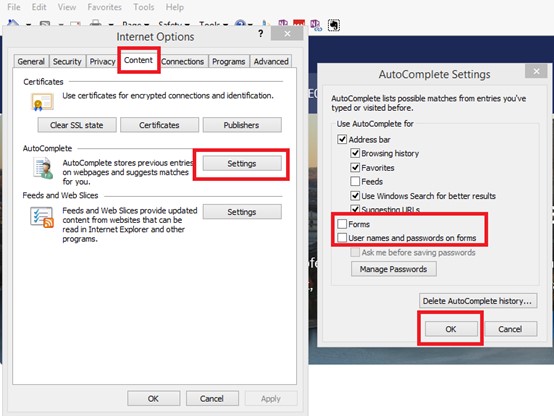554x416 pixels.
Task: Click the red icon beside OneNote Linked Notes
Action: click(x=299, y=23)
